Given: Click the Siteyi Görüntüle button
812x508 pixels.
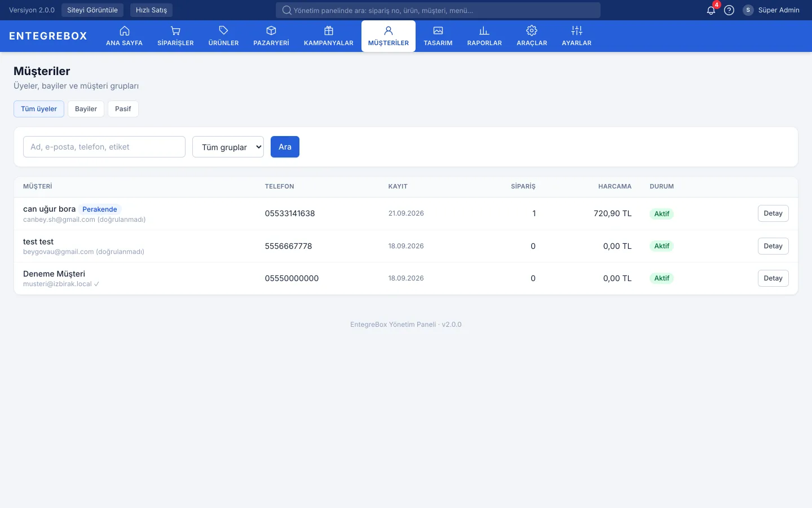Looking at the screenshot, I should [92, 10].
